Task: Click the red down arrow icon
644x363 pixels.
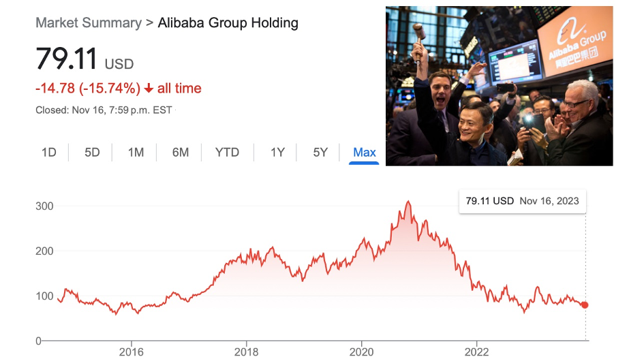Action: (149, 89)
